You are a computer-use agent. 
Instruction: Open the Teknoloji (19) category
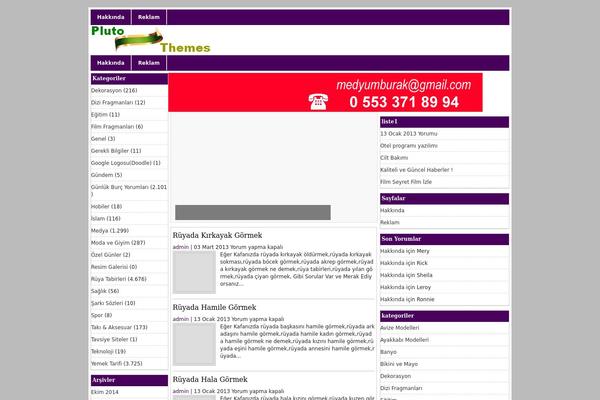pyautogui.click(x=108, y=351)
